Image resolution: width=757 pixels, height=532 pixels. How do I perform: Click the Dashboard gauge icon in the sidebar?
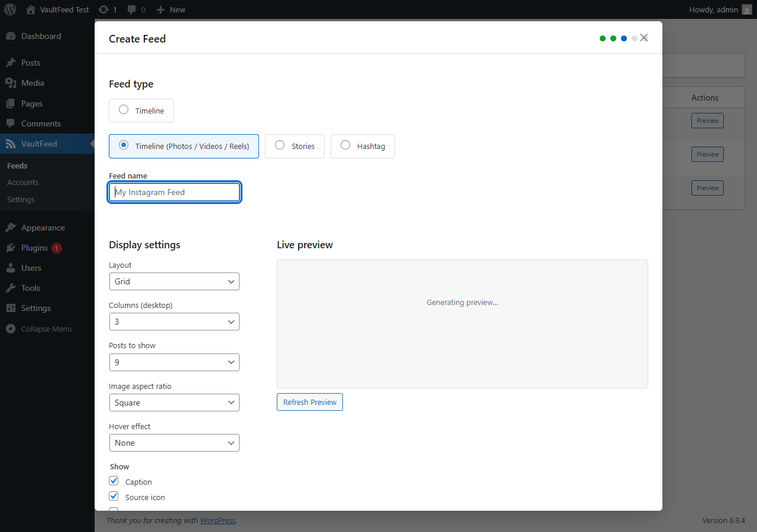pos(11,36)
